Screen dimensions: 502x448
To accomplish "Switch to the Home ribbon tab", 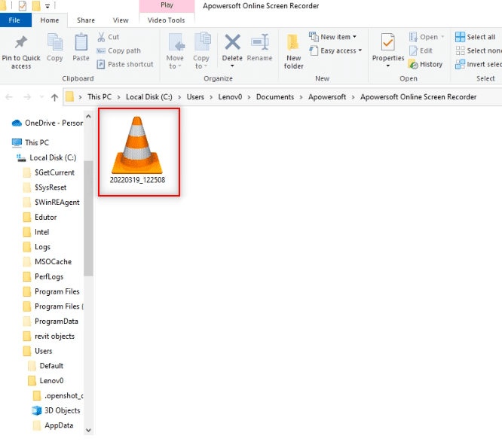I will tap(50, 20).
